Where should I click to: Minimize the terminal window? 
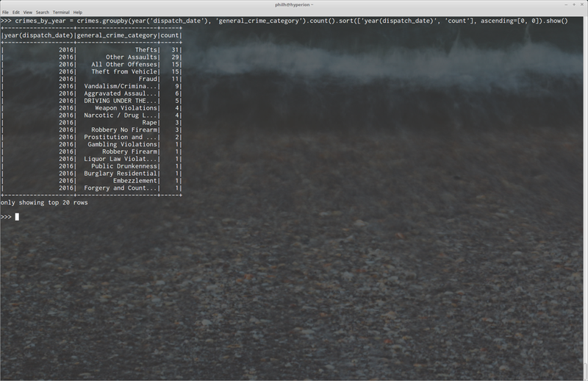[566, 4]
